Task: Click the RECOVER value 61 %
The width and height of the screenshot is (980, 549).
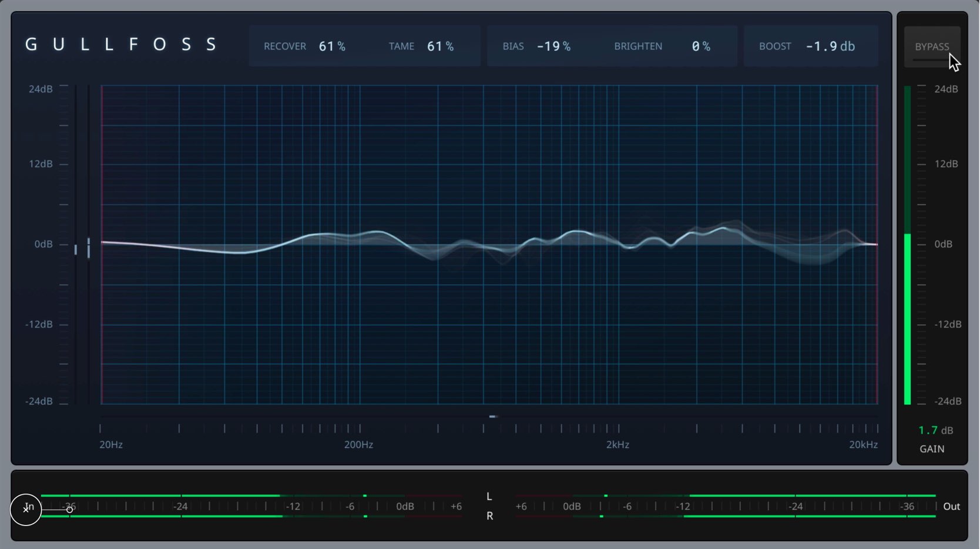Action: click(332, 46)
